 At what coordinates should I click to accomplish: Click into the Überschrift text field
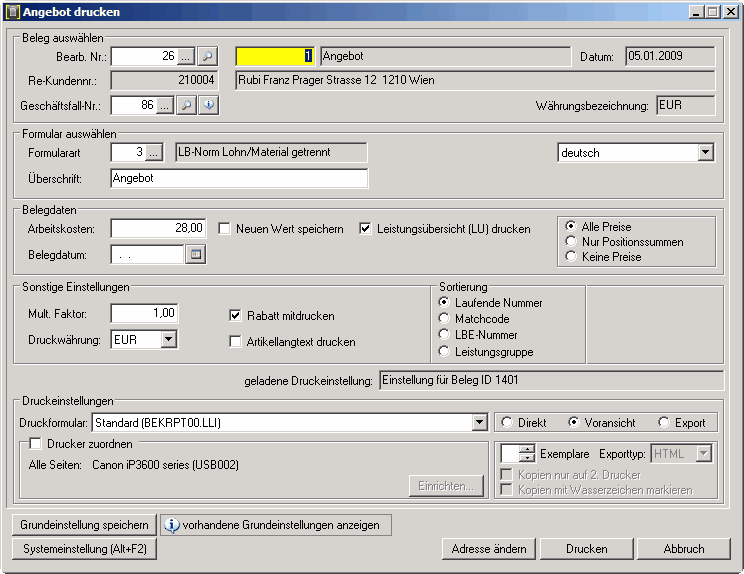239,179
